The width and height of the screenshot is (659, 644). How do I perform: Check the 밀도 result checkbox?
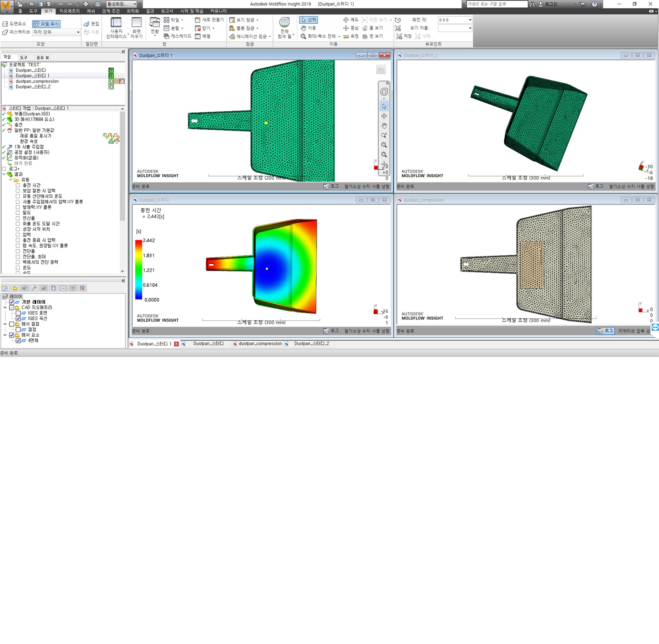click(18, 213)
